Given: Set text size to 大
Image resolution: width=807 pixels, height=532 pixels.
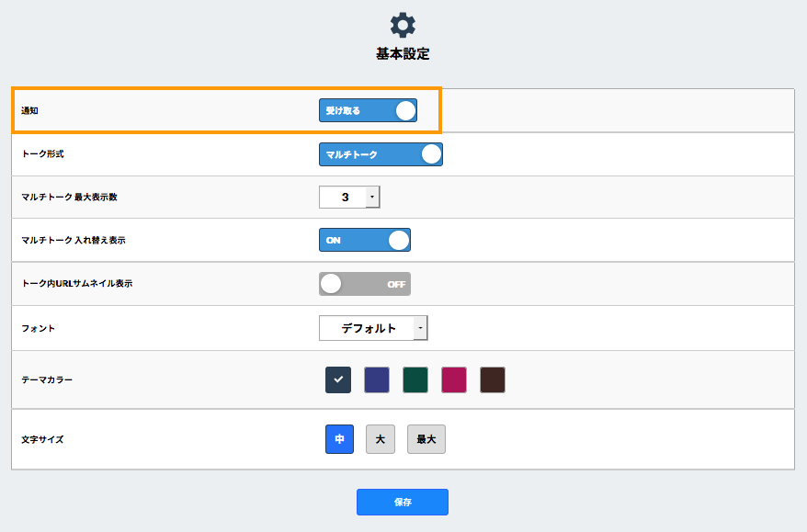Looking at the screenshot, I should (380, 439).
